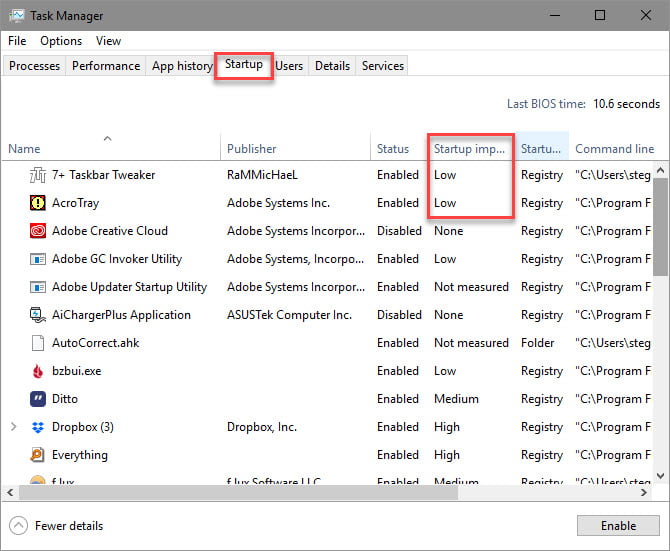Collapse view via Fewer details arrow icon
Screen dimensions: 670x551
[x=18, y=526]
